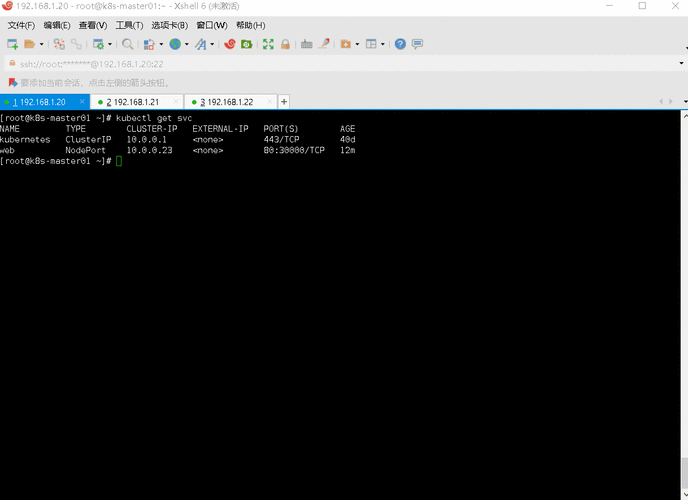Click the Open Session folder icon
688x500 pixels.
(x=30, y=44)
